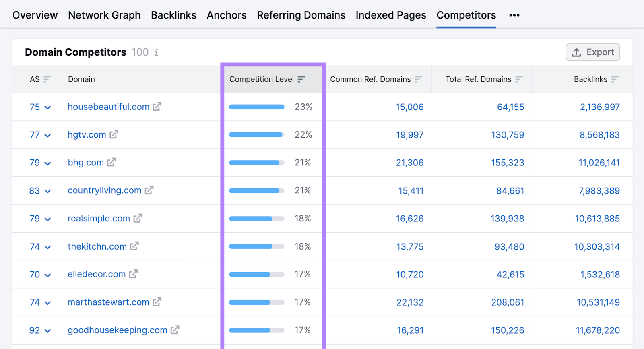Click housebeautiful.com backlinks 2,136,997
The height and width of the screenshot is (349, 644).
click(600, 107)
